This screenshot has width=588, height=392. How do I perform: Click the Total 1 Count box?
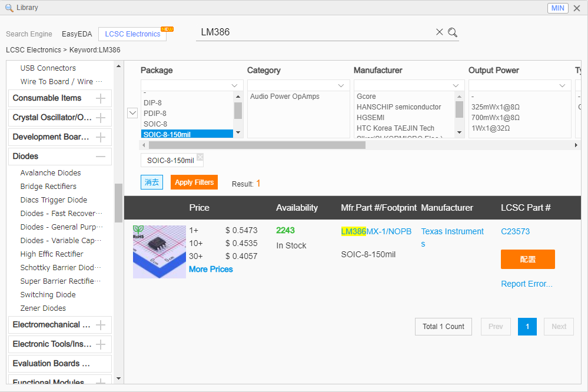443,327
